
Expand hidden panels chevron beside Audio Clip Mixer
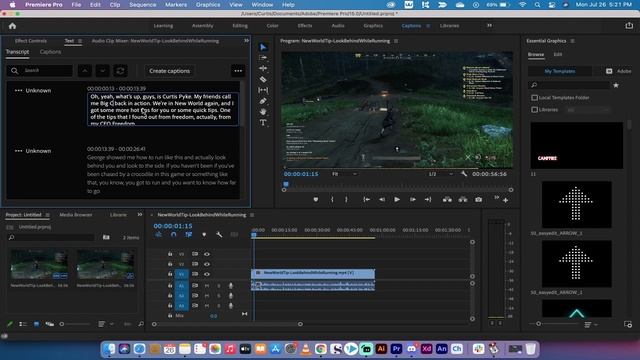coord(247,40)
